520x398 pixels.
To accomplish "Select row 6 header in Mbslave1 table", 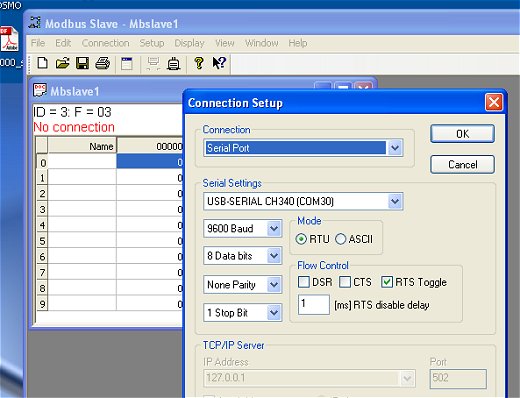I will [42, 256].
